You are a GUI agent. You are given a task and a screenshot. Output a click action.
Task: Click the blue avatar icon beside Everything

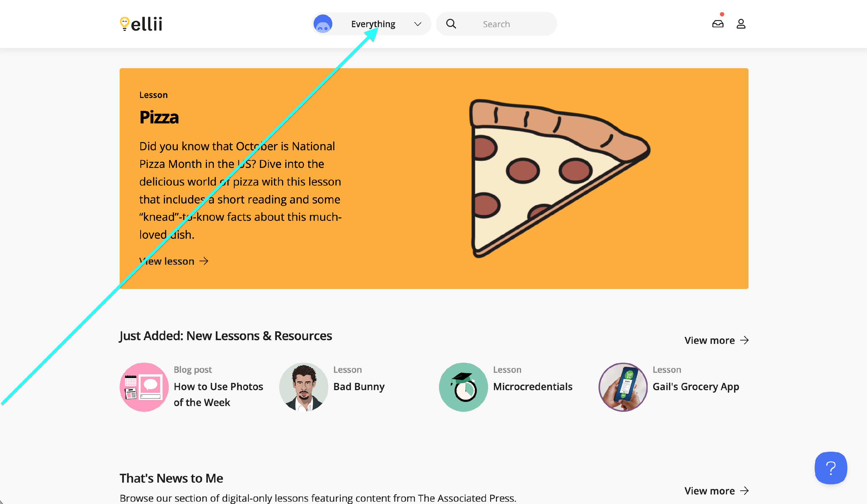[323, 24]
